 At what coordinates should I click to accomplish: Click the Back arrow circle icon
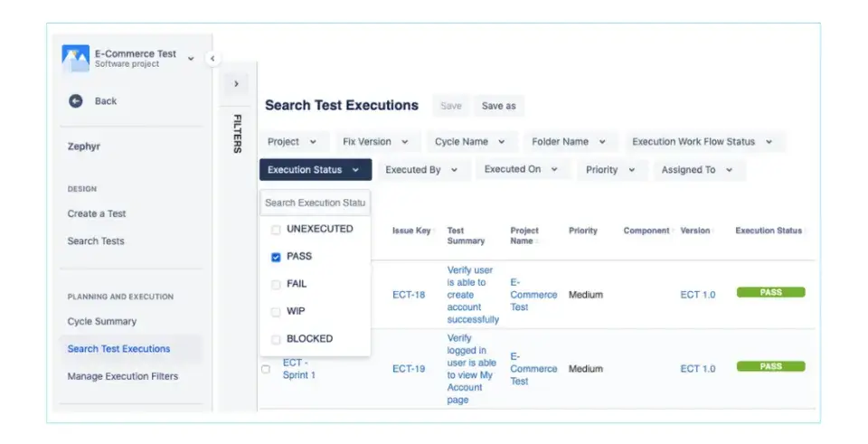coord(75,100)
